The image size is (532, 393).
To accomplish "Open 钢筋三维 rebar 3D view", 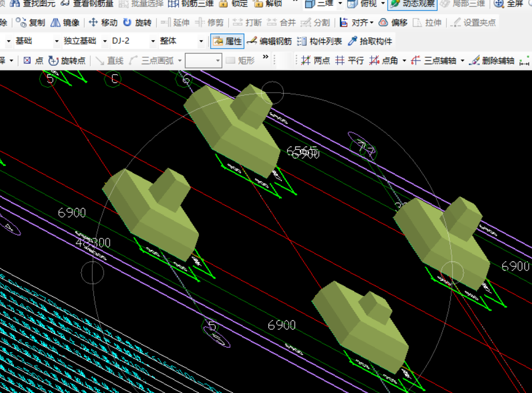I will pos(191,4).
